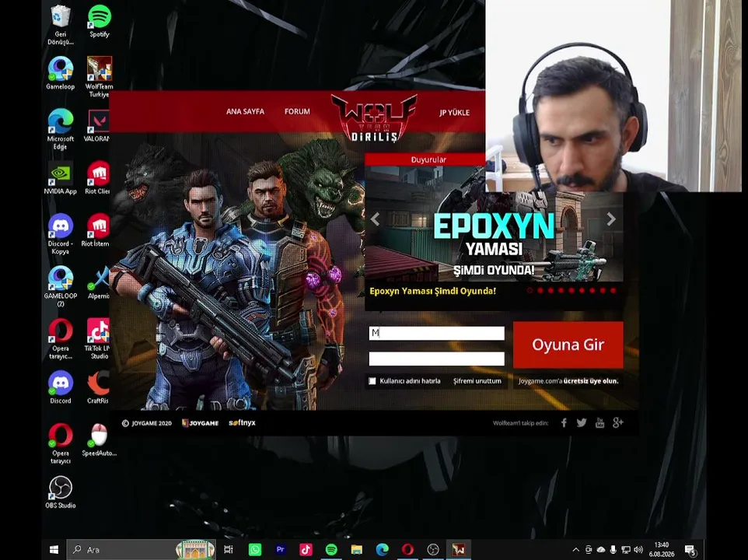748x560 pixels.
Task: Open Premiere Pro from the taskbar
Action: tap(281, 550)
